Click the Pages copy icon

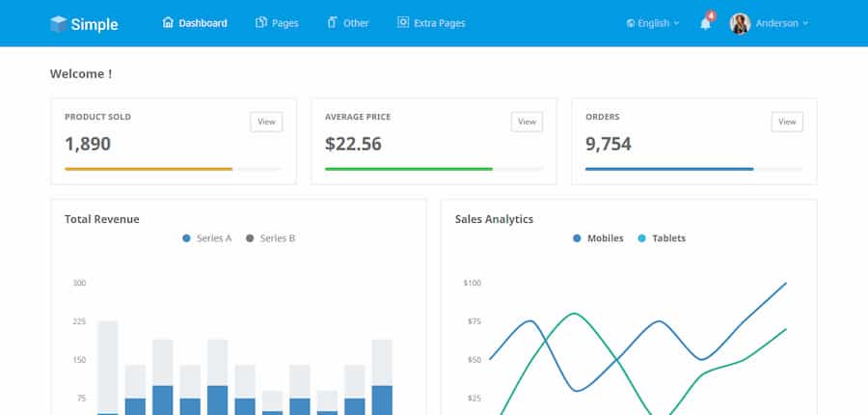(x=261, y=22)
